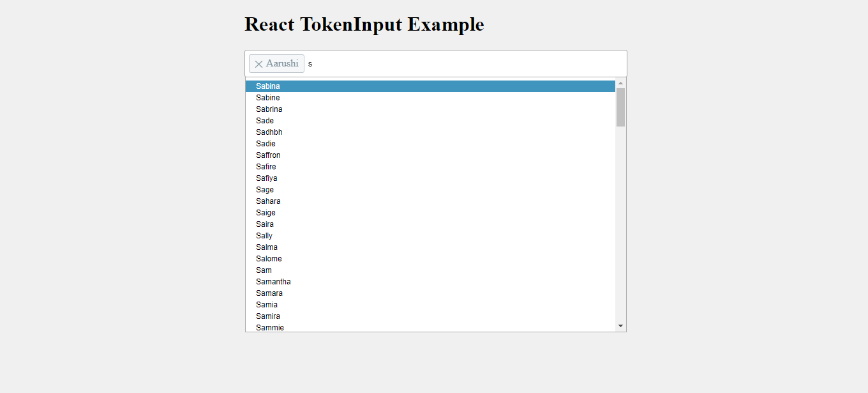Choose Sadhbh from suggestions
The height and width of the screenshot is (393, 868).
pyautogui.click(x=430, y=132)
